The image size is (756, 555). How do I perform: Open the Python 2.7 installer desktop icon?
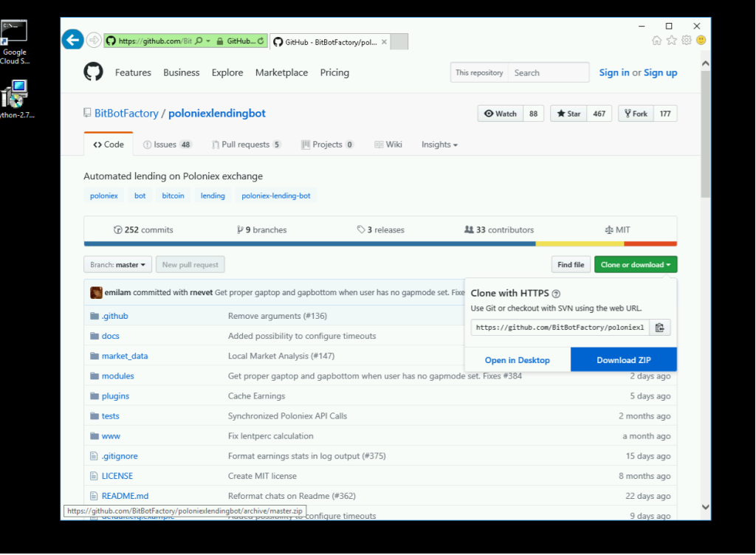coord(16,99)
